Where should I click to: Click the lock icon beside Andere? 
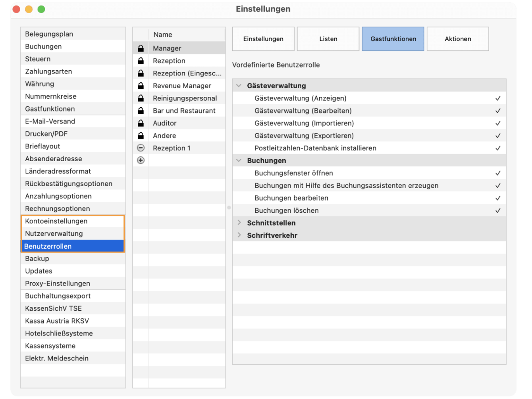tap(141, 136)
